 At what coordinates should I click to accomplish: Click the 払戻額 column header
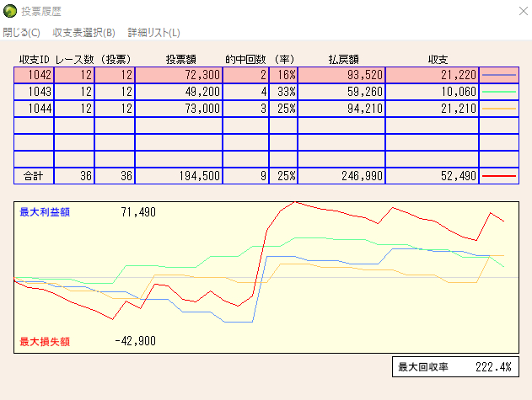coord(344,60)
